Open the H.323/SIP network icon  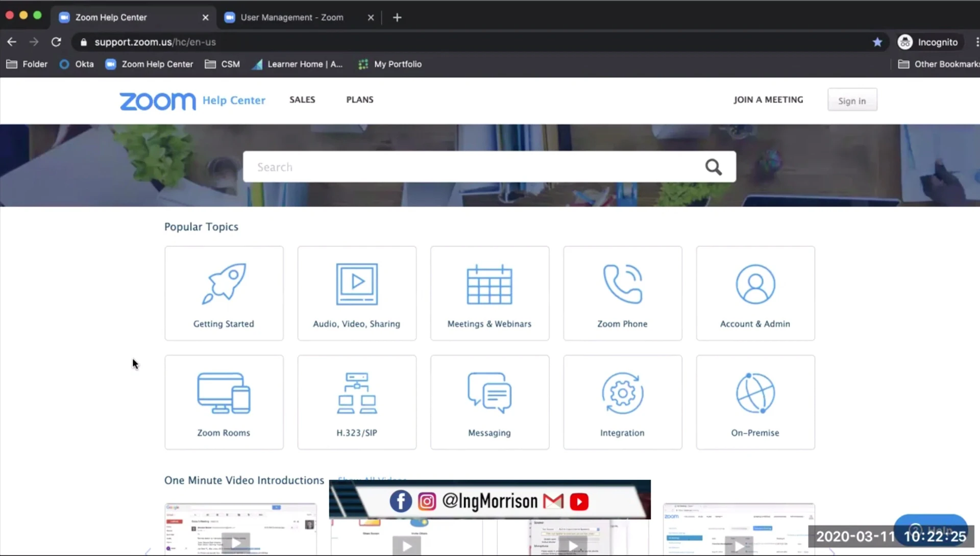tap(357, 393)
